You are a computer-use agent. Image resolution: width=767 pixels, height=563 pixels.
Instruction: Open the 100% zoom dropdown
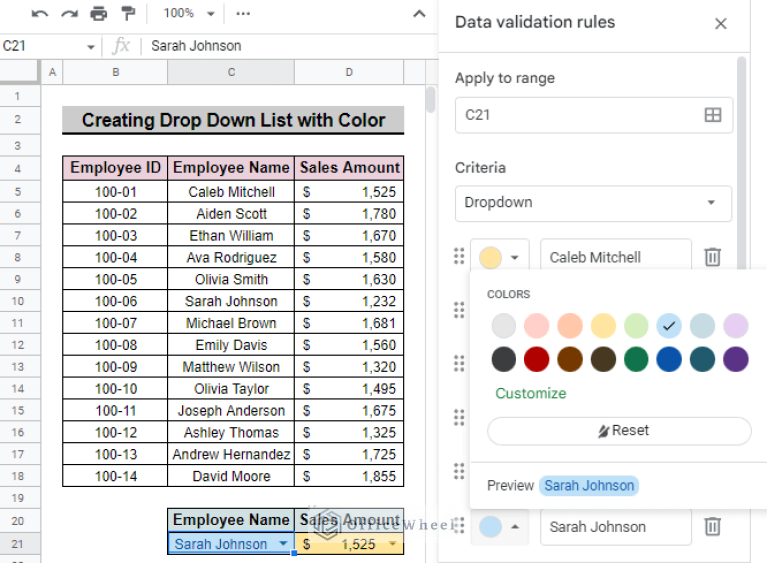[x=190, y=13]
